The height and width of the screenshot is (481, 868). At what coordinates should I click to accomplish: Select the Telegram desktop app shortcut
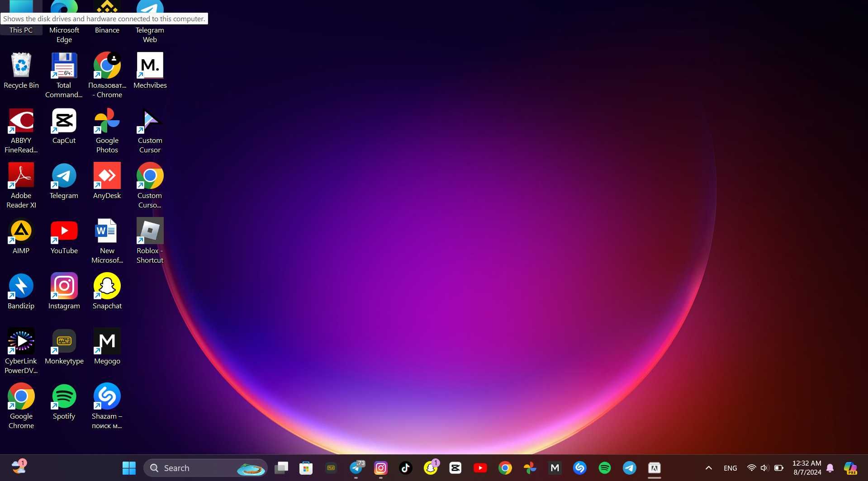click(64, 181)
